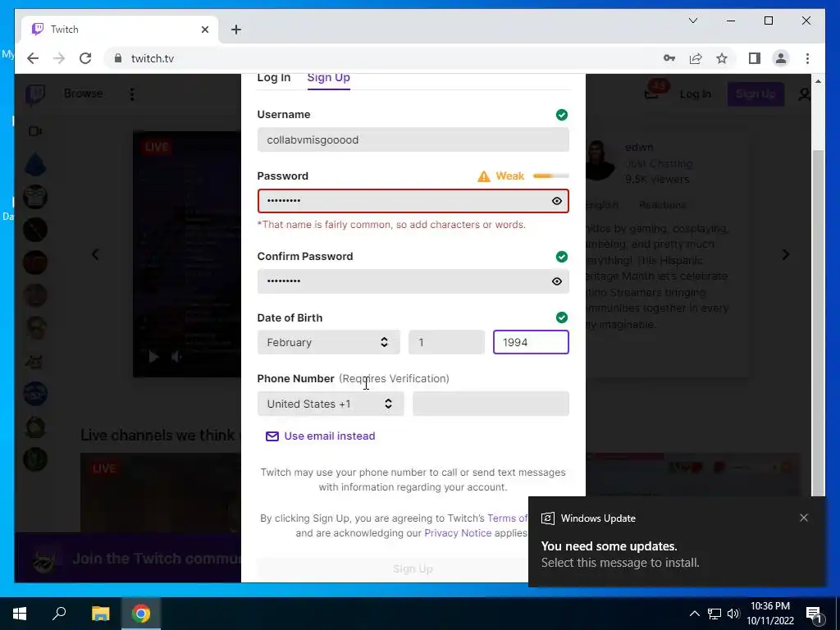
Task: Click the purple Sign Up header button
Action: 756,94
